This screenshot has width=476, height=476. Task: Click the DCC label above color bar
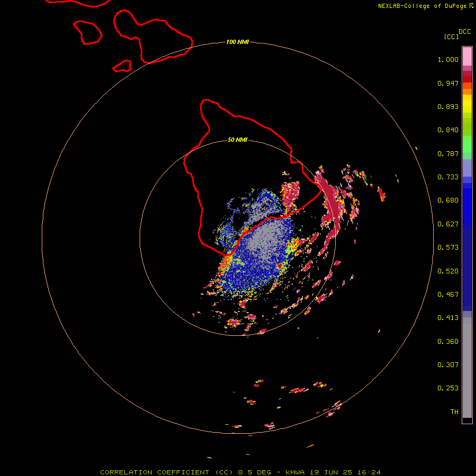(465, 32)
